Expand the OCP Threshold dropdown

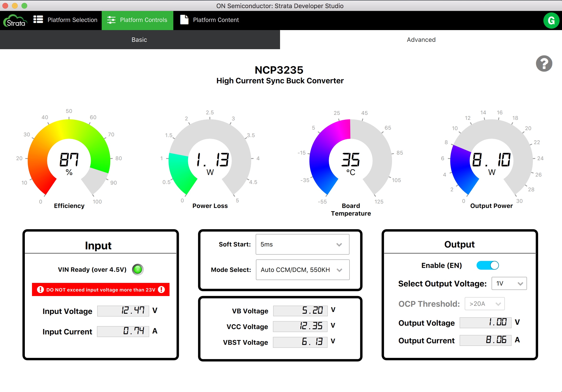484,304
